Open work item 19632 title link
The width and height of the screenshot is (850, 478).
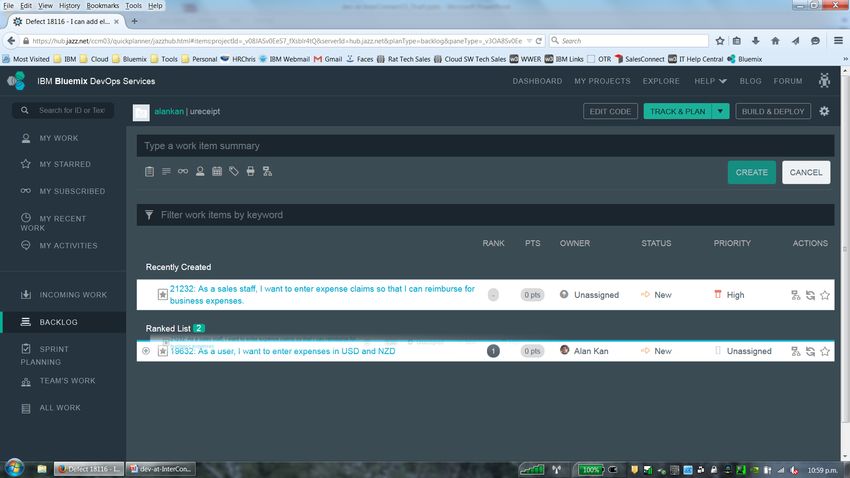(x=282, y=351)
